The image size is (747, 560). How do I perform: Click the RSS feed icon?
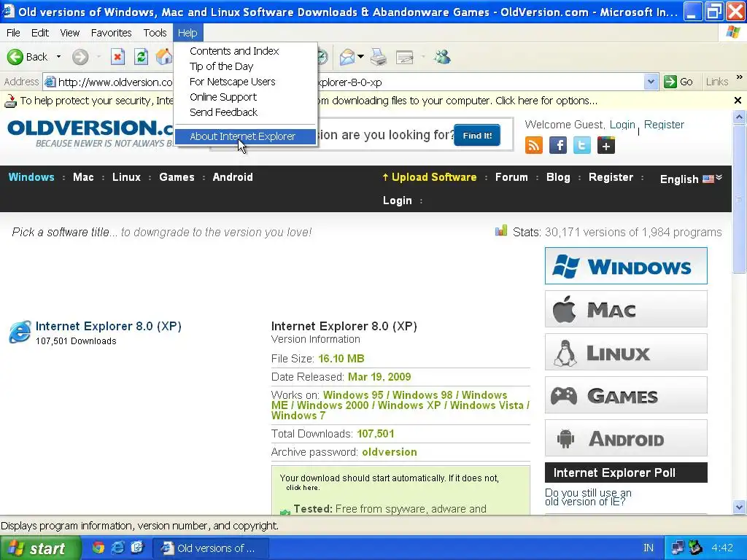(x=533, y=145)
